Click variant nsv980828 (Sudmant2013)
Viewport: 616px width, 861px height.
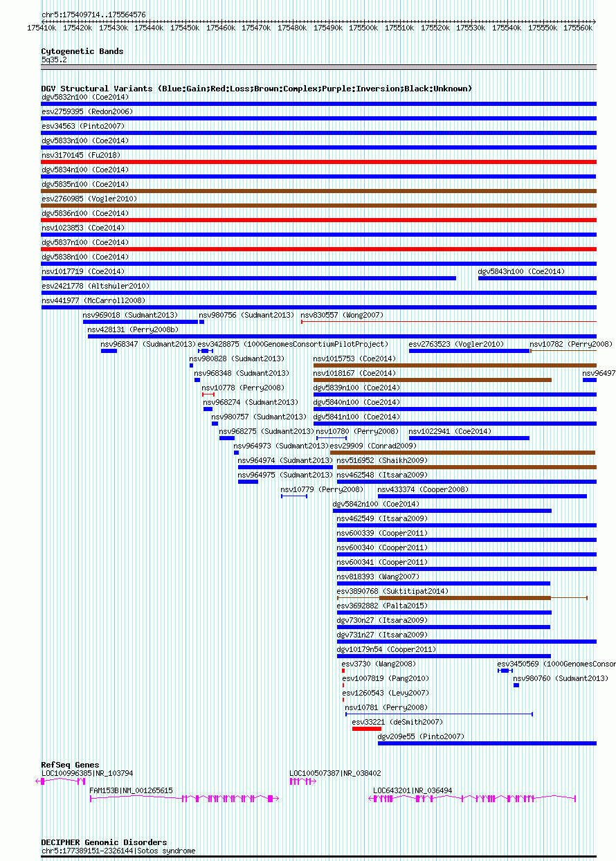[x=191, y=365]
